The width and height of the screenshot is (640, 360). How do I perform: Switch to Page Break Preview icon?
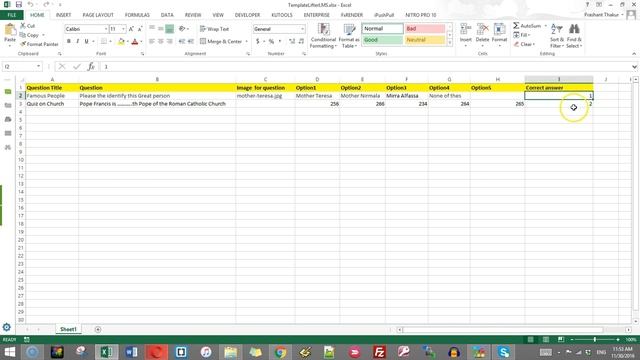point(561,340)
